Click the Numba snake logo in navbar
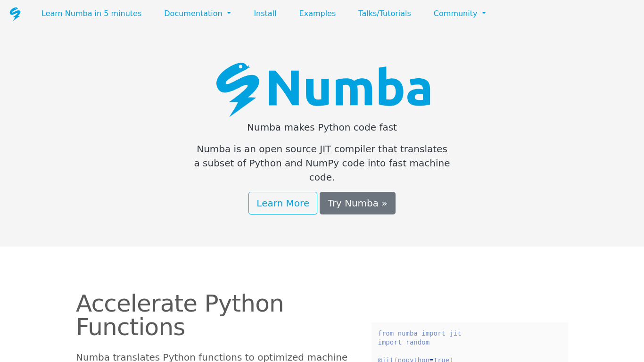 15,14
